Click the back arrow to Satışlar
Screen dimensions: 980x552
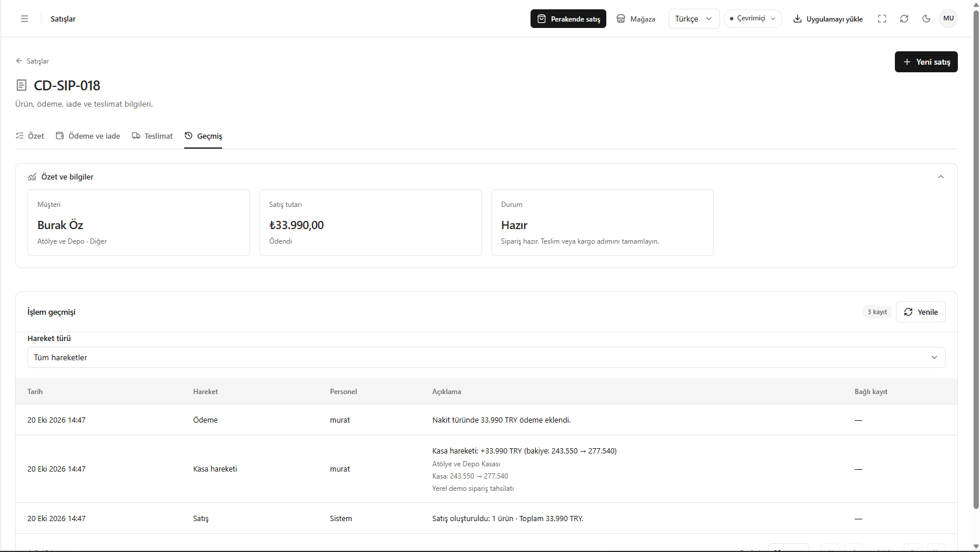pos(19,61)
